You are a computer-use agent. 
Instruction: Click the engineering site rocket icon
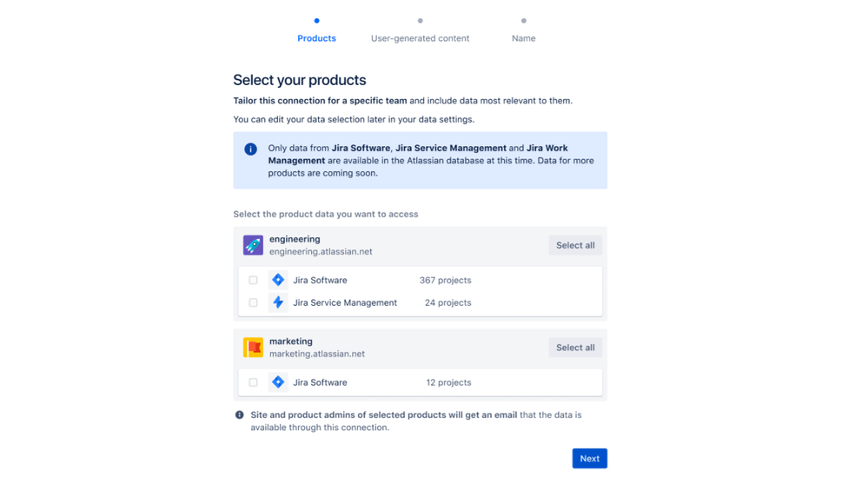coord(253,245)
